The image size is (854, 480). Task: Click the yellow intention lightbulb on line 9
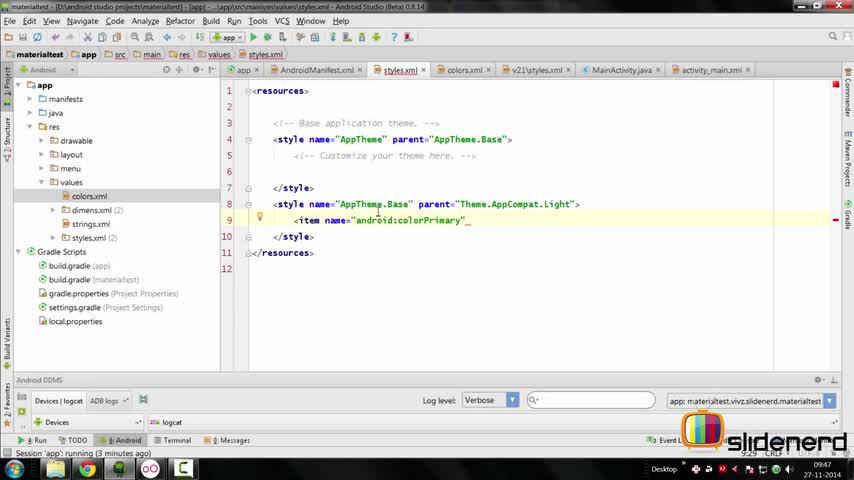259,217
